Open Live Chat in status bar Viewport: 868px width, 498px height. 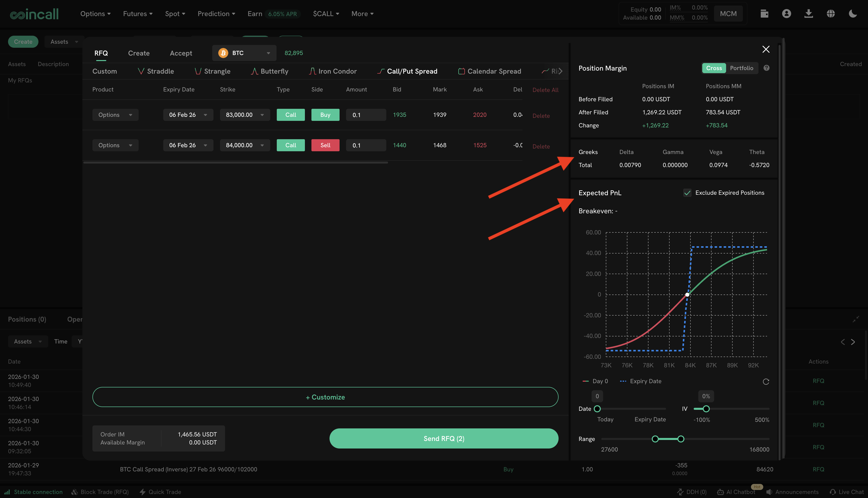tap(846, 492)
